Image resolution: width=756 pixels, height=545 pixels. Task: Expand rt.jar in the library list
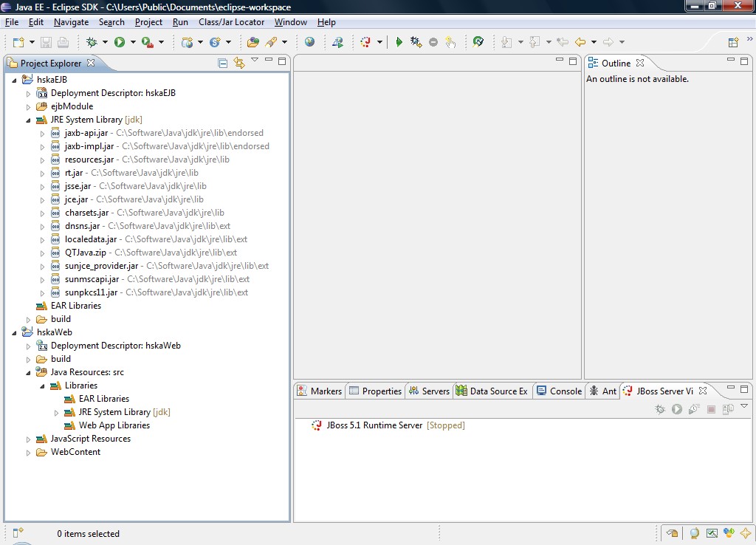click(42, 173)
